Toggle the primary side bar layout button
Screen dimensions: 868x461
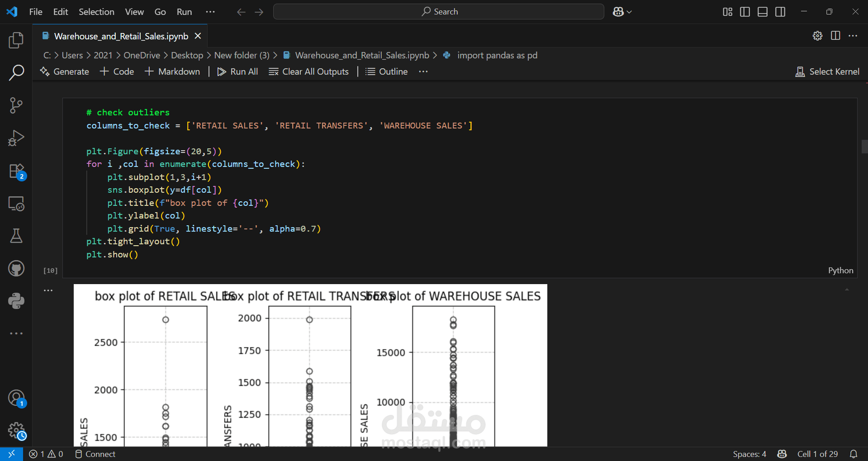pos(745,12)
